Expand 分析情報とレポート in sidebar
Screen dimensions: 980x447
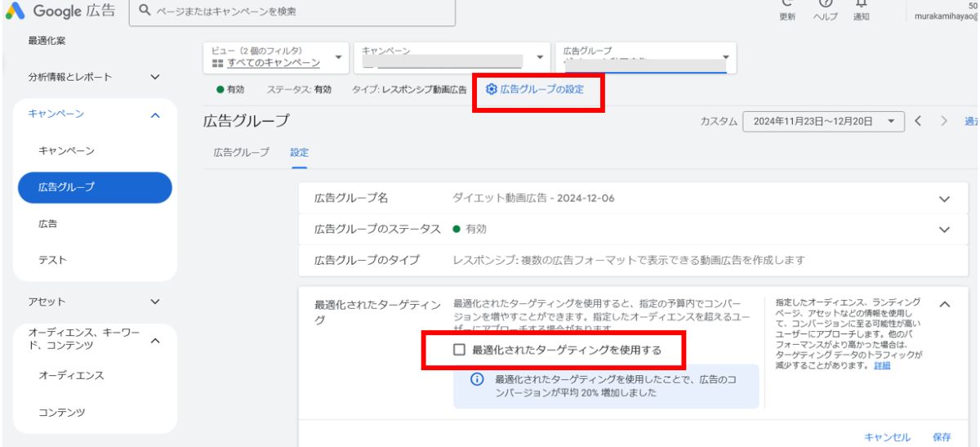pyautogui.click(x=154, y=77)
